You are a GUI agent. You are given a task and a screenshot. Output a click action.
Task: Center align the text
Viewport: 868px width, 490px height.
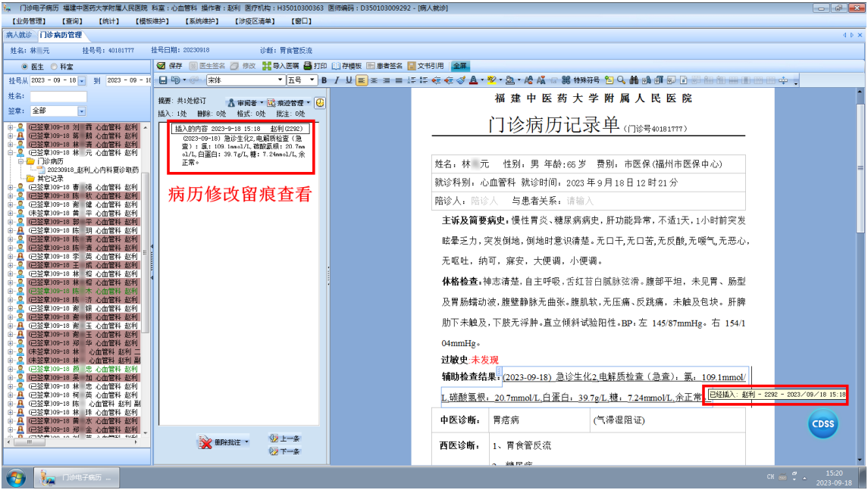pos(374,80)
